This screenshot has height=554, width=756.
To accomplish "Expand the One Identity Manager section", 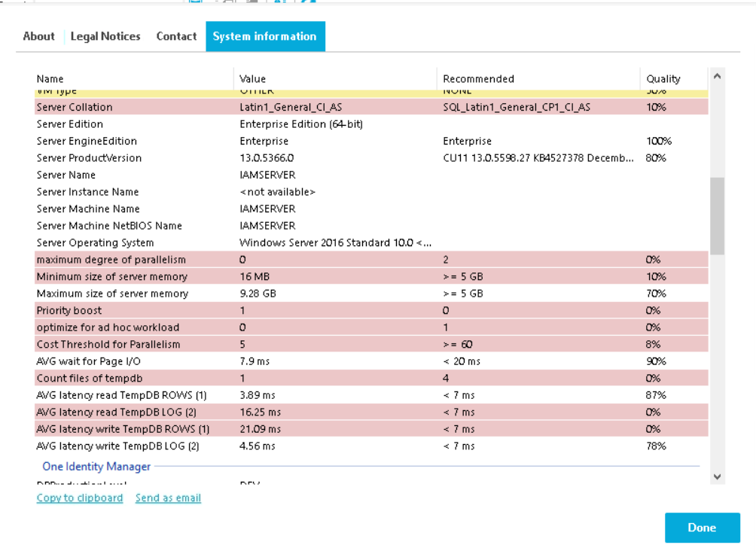I will [x=96, y=466].
